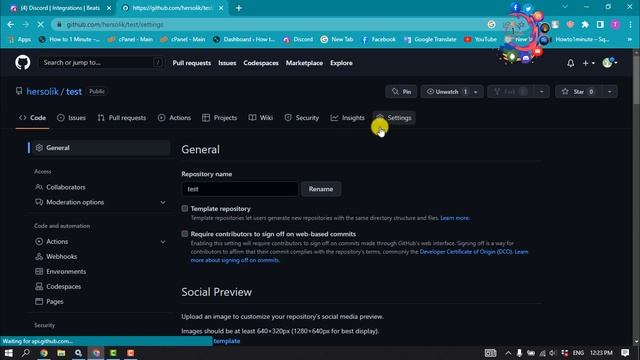Open the create new plus menu
Viewport: 640px width, 360px height.
tap(588, 63)
